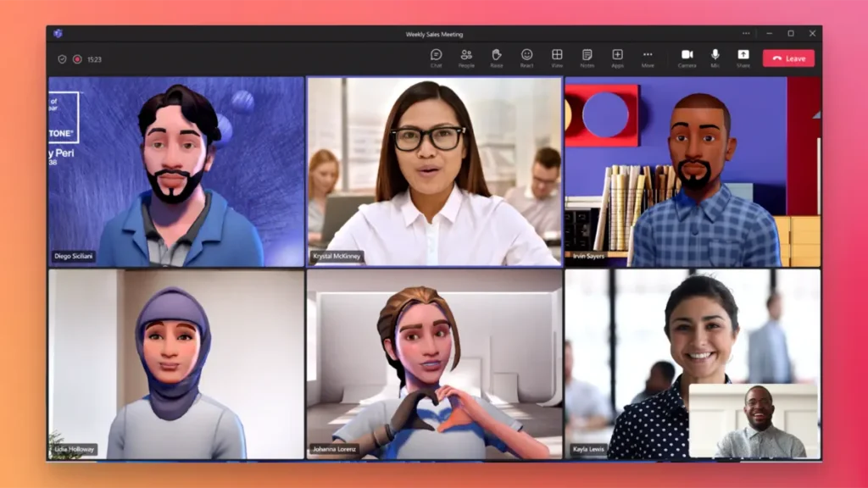
Task: Show the People list
Action: [x=465, y=58]
